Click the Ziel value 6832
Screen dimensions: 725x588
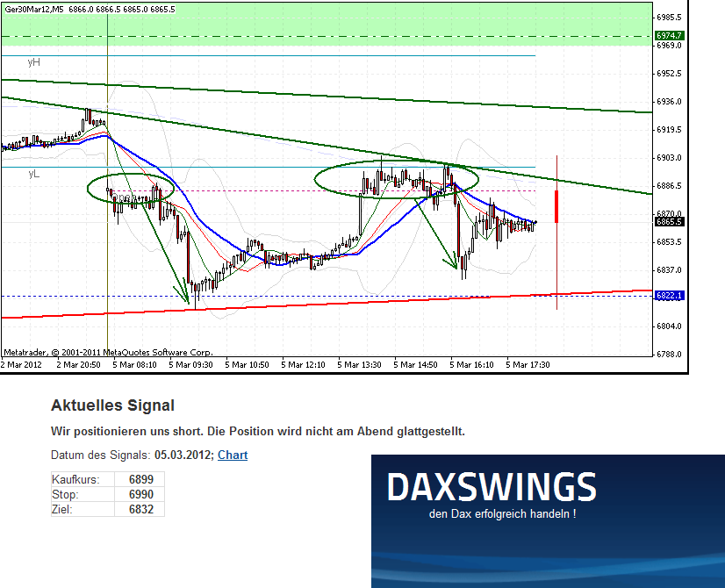[x=141, y=509]
